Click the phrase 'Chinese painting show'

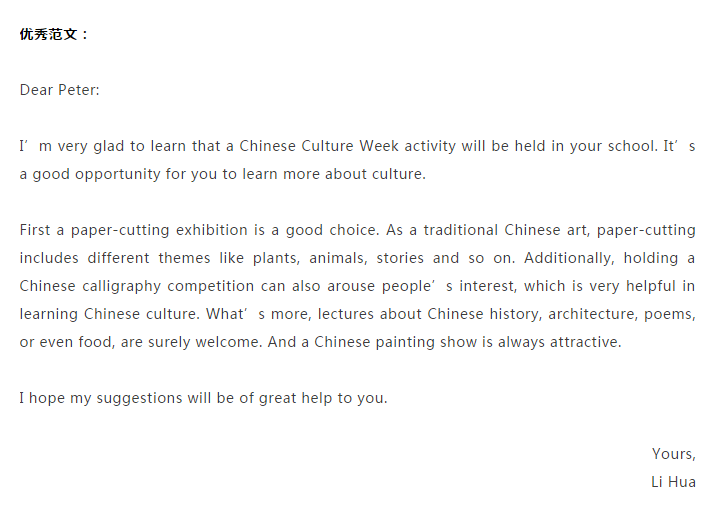pyautogui.click(x=393, y=342)
